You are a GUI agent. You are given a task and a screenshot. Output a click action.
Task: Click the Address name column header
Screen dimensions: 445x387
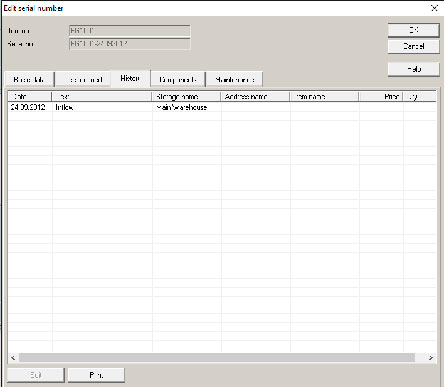[x=255, y=97]
